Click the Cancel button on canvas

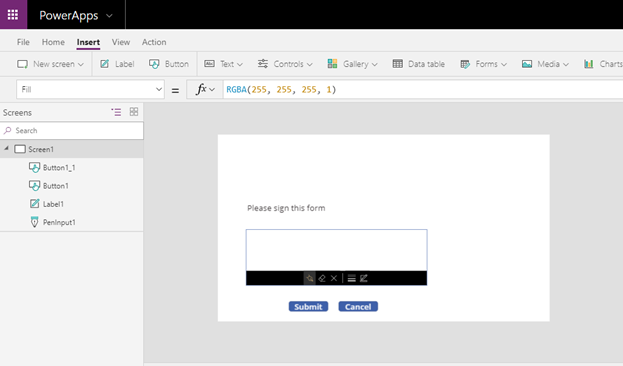click(358, 306)
